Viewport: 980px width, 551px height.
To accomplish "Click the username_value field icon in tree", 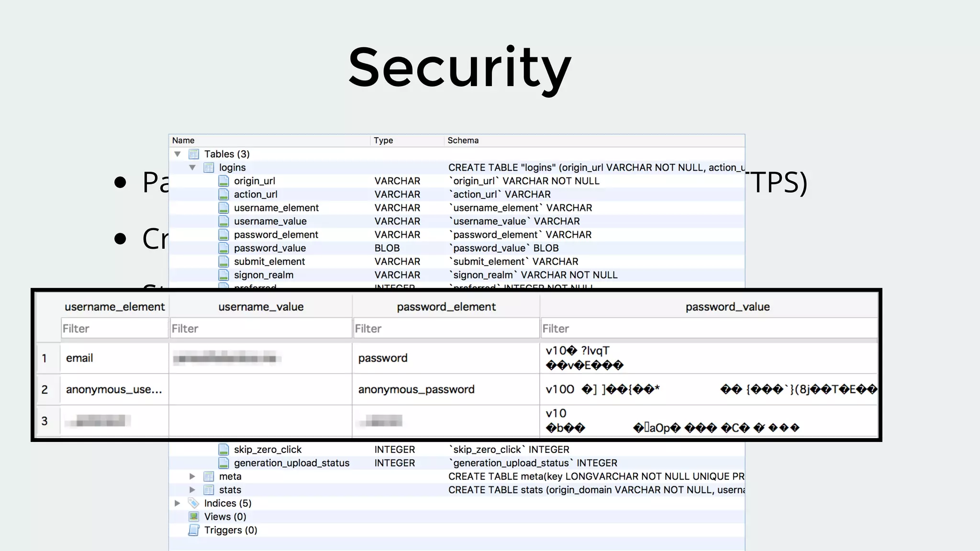I will 223,221.
